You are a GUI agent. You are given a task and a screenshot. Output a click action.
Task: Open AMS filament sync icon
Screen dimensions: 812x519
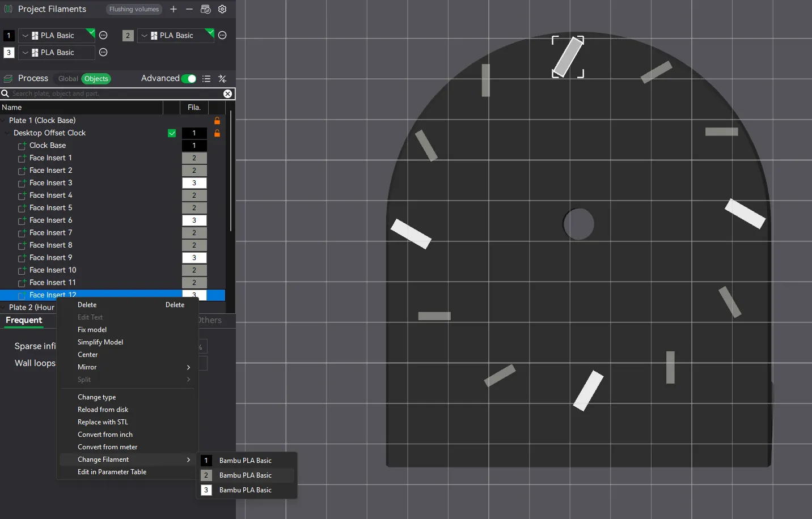206,9
